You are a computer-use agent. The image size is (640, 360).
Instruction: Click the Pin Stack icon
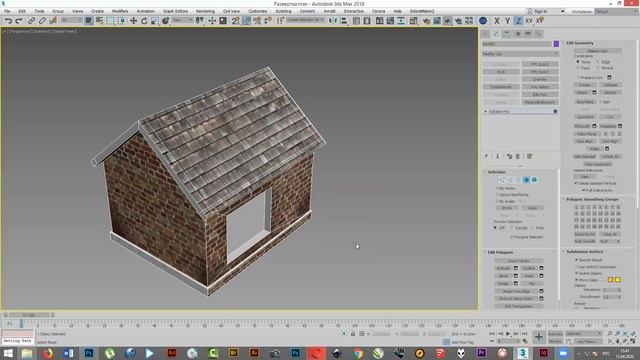click(487, 156)
